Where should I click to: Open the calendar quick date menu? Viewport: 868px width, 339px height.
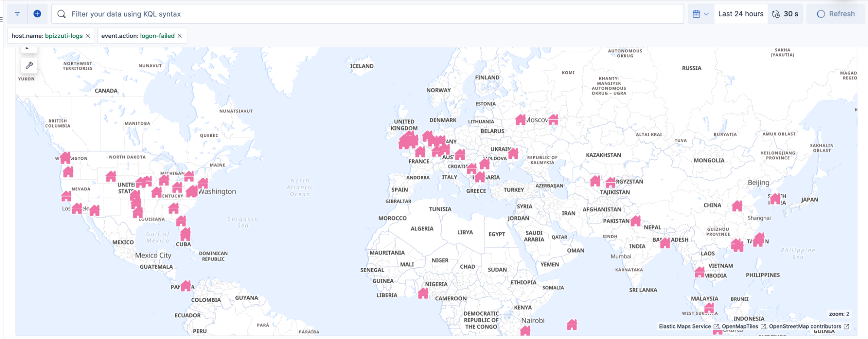[701, 14]
